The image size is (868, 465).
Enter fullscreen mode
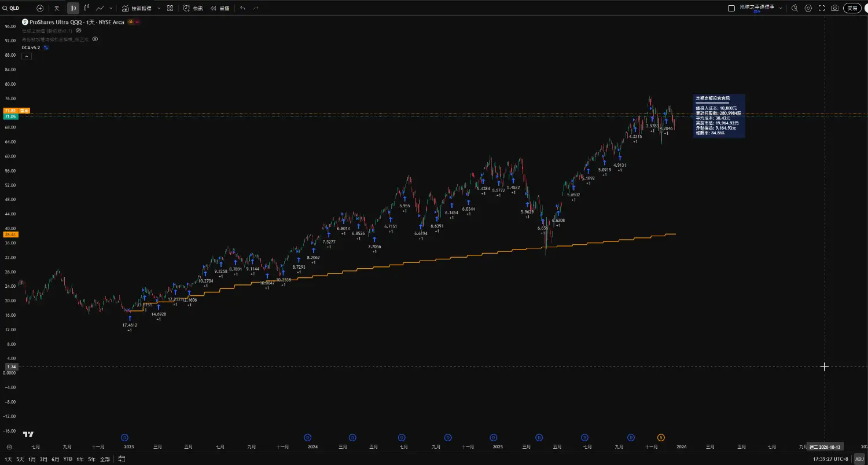(822, 8)
